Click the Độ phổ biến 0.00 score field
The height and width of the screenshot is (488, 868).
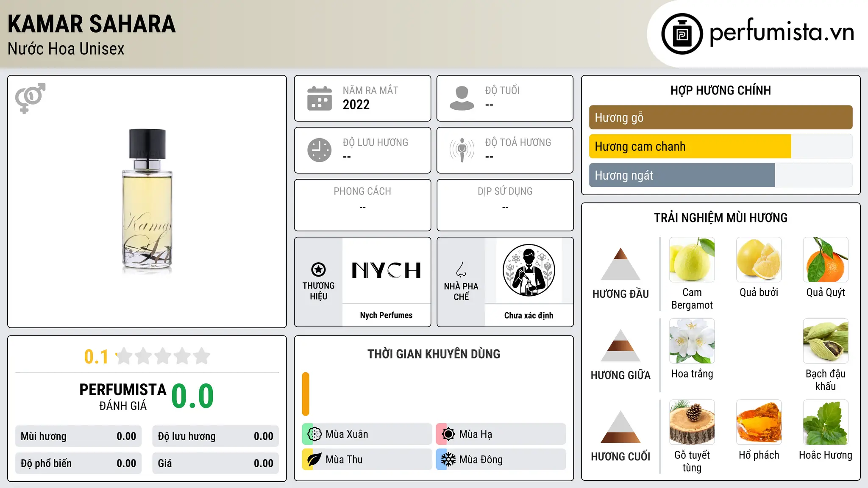78,463
